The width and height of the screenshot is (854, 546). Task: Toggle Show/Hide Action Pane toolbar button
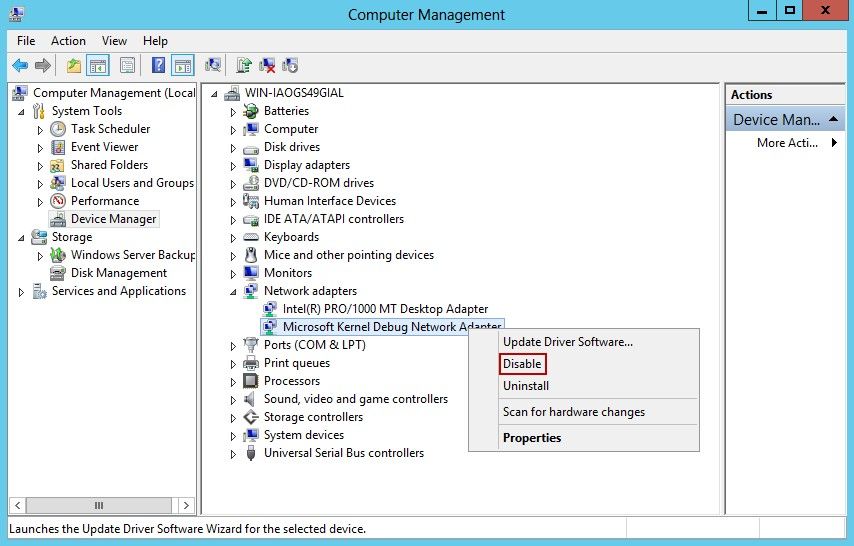[x=182, y=66]
